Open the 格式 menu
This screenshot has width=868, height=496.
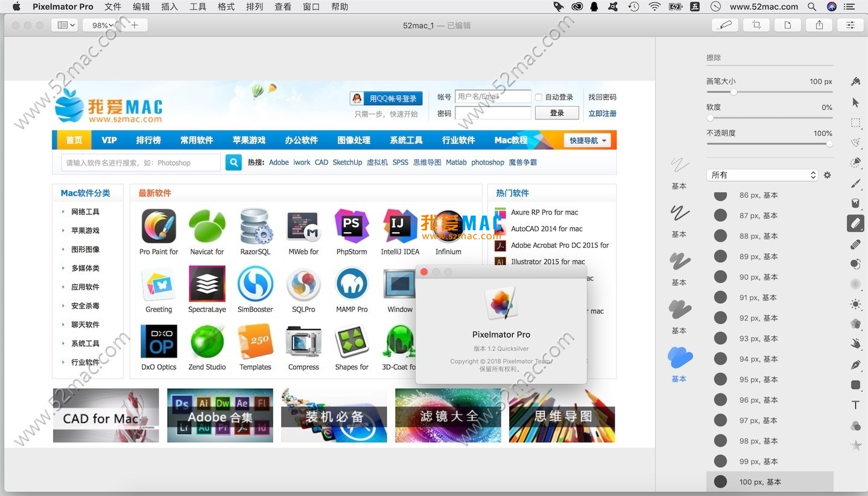[226, 7]
